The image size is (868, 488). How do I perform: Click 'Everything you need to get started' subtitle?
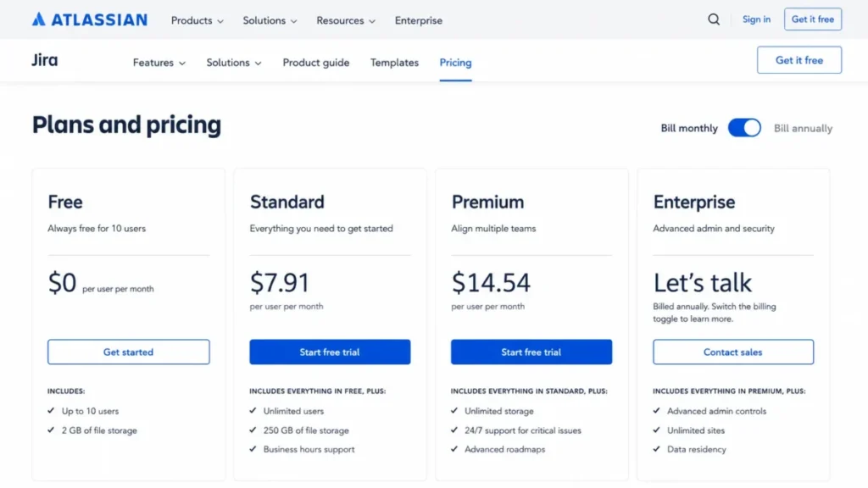click(x=321, y=229)
